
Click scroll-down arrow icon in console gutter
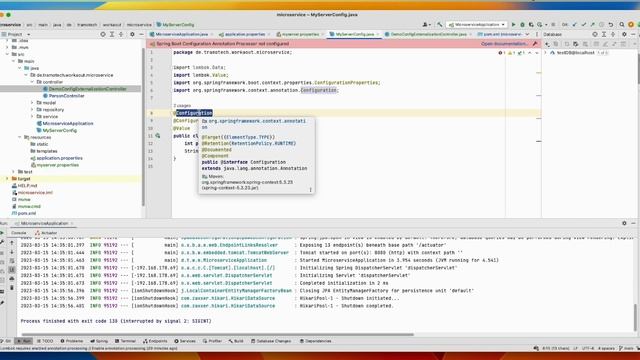(x=12, y=252)
